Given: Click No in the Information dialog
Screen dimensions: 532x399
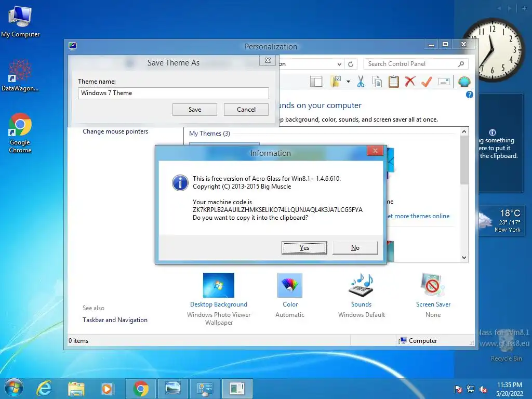Looking at the screenshot, I should (355, 248).
